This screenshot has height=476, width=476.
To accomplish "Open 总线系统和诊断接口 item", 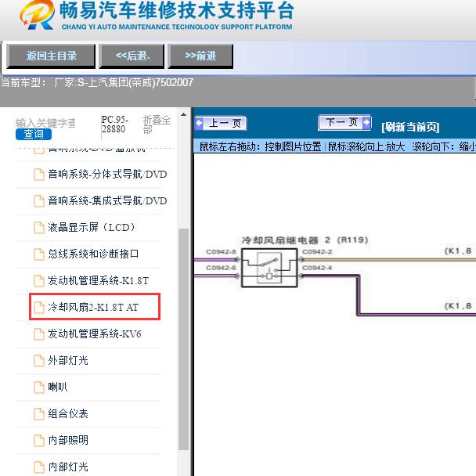I will pyautogui.click(x=93, y=254).
